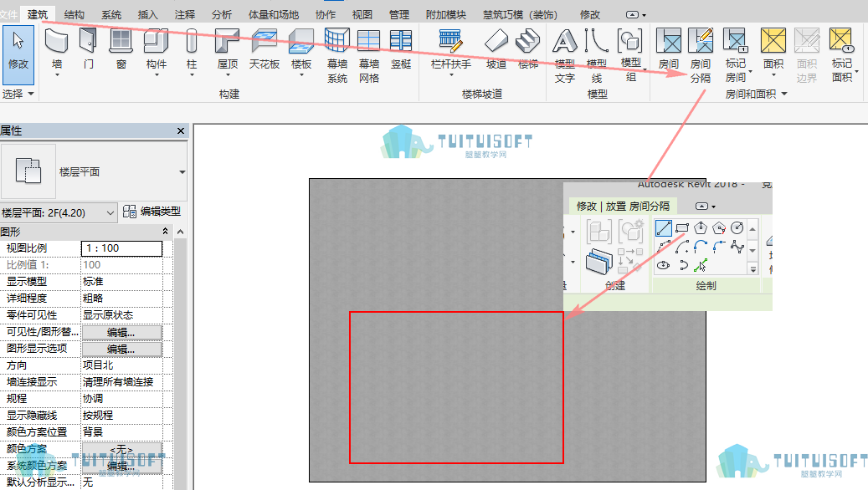
Task: Click the 屋顶 (Roof) tool icon
Action: pos(227,42)
